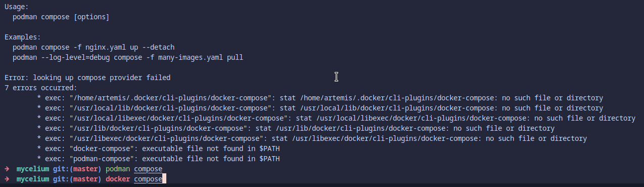The image size is (644, 187).
Task: Click the /usr/libexec/docker/cli-plugins error line
Action: pyautogui.click(x=312, y=139)
